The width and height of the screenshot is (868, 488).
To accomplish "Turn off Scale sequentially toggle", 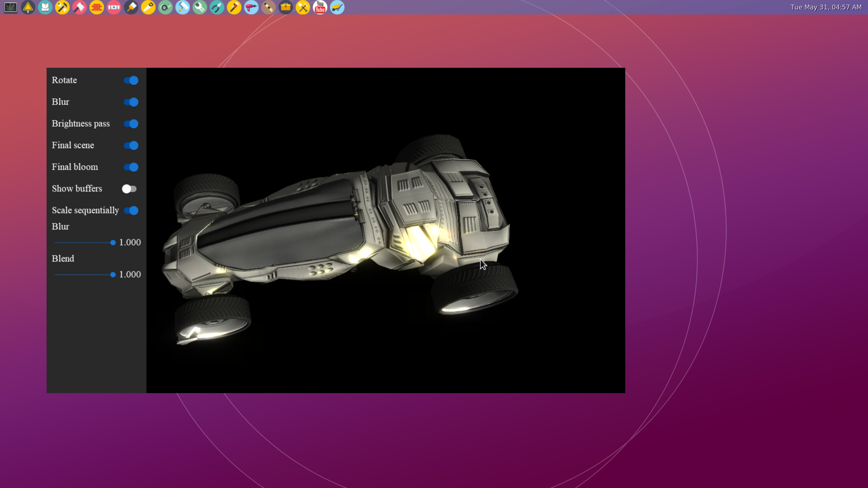I will pyautogui.click(x=131, y=211).
